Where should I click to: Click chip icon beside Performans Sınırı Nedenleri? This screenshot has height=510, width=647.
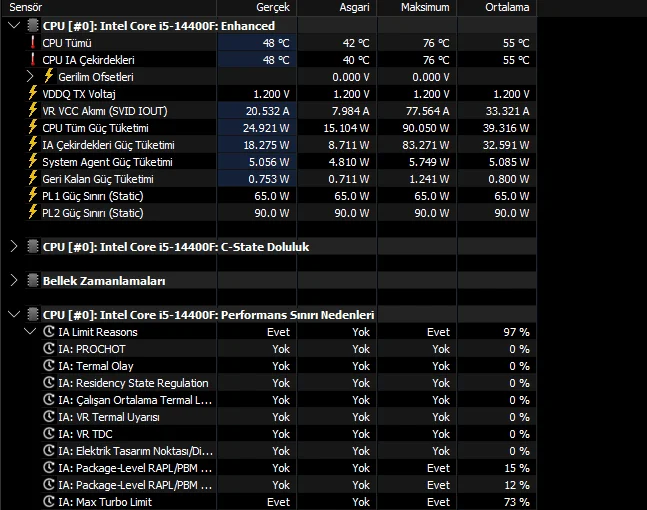coord(33,315)
